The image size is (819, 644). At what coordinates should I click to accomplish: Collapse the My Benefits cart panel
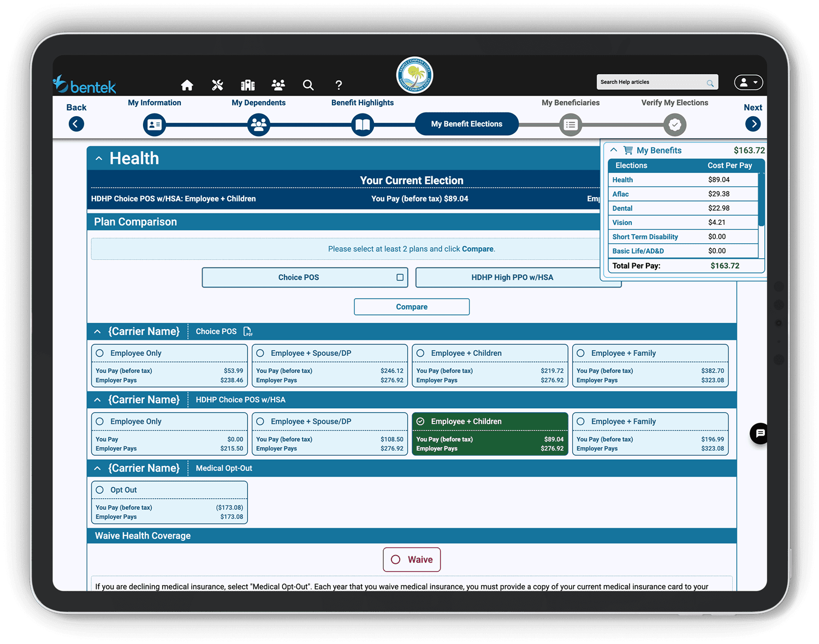(x=614, y=150)
